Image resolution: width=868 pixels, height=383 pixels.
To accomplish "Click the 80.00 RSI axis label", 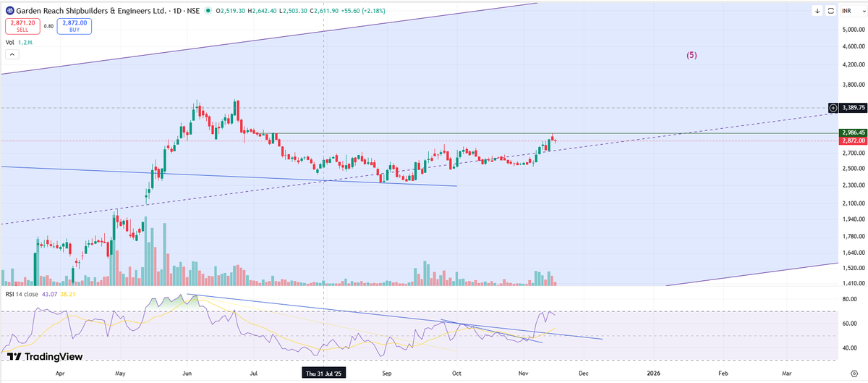I will coord(850,299).
